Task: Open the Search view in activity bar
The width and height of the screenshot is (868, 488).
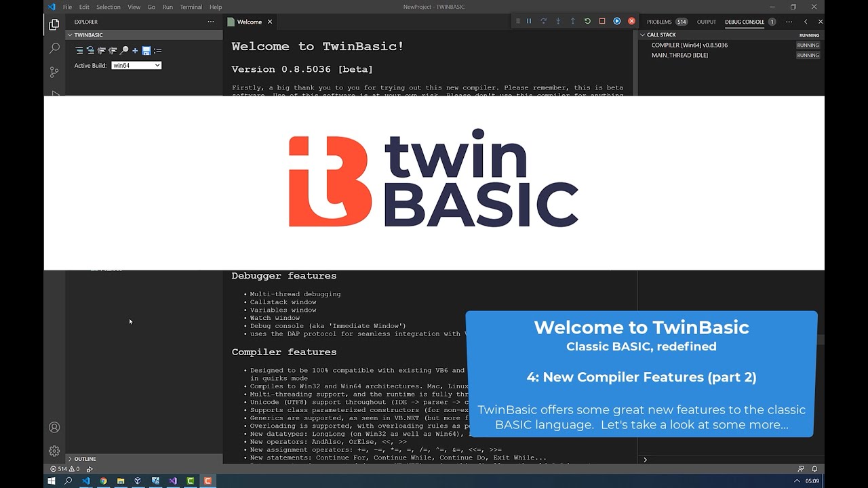Action: 54,48
